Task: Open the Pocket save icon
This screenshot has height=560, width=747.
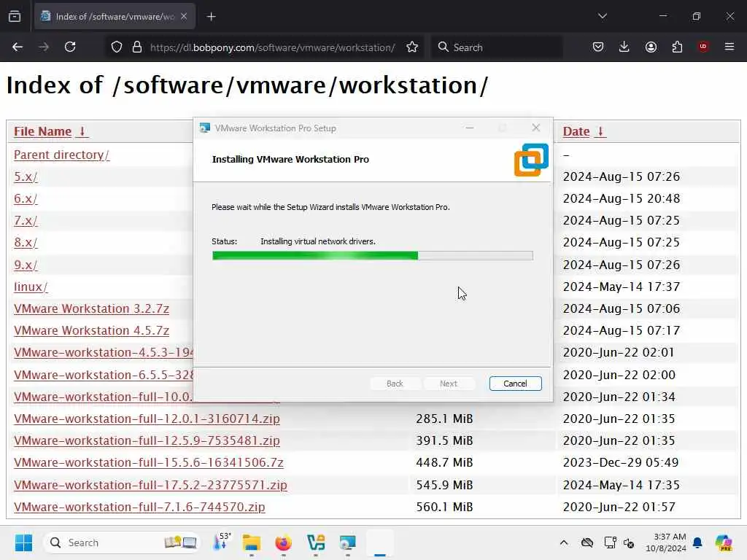Action: pos(598,47)
